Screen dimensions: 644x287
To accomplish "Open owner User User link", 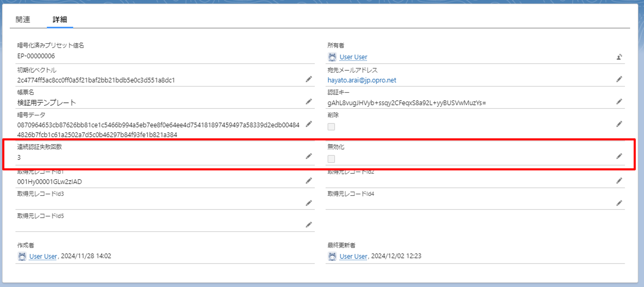I will coord(353,57).
